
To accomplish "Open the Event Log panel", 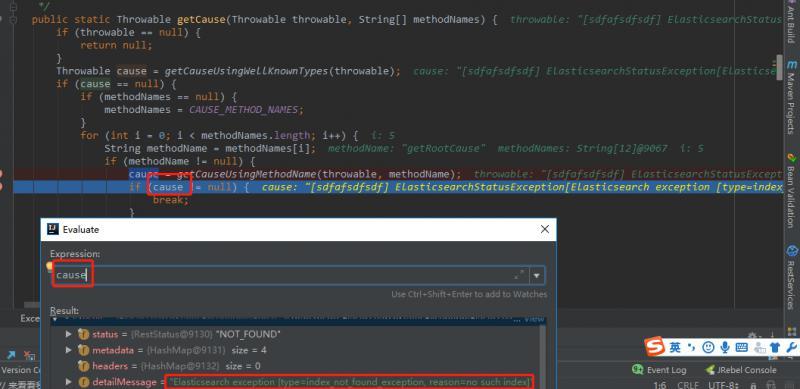I will (x=659, y=370).
